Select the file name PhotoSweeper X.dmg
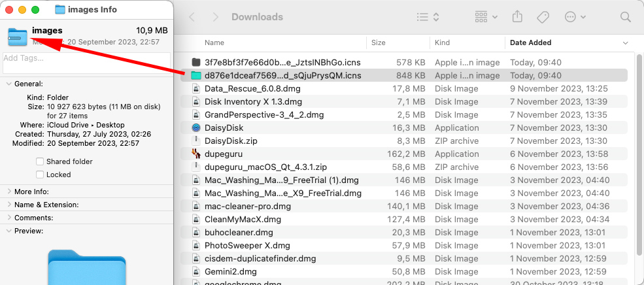The height and width of the screenshot is (285, 644). point(247,246)
